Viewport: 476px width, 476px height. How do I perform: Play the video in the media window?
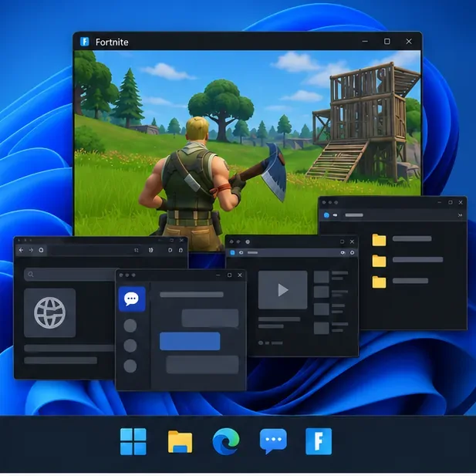pyautogui.click(x=282, y=290)
